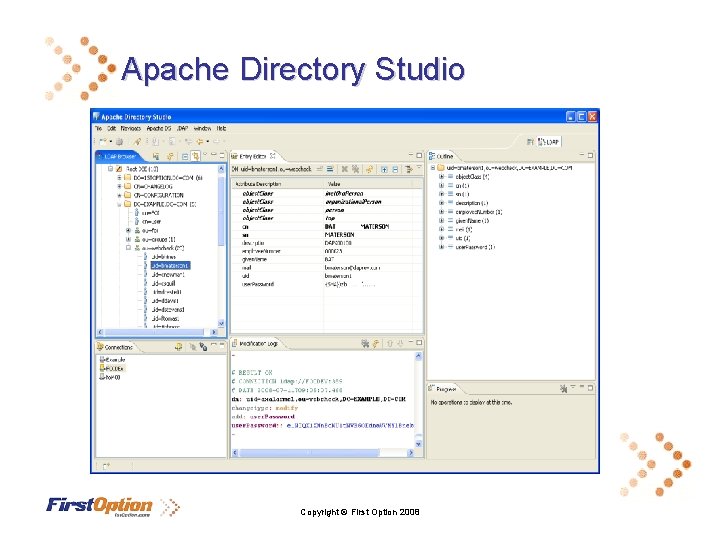
Task: Open the Apache DS menu
Action: click(x=159, y=129)
